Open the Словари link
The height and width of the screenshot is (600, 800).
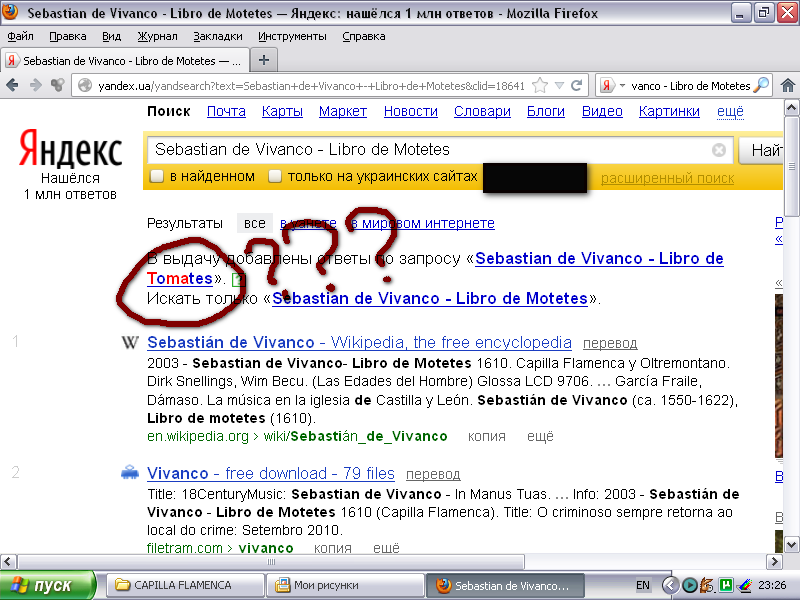[482, 111]
